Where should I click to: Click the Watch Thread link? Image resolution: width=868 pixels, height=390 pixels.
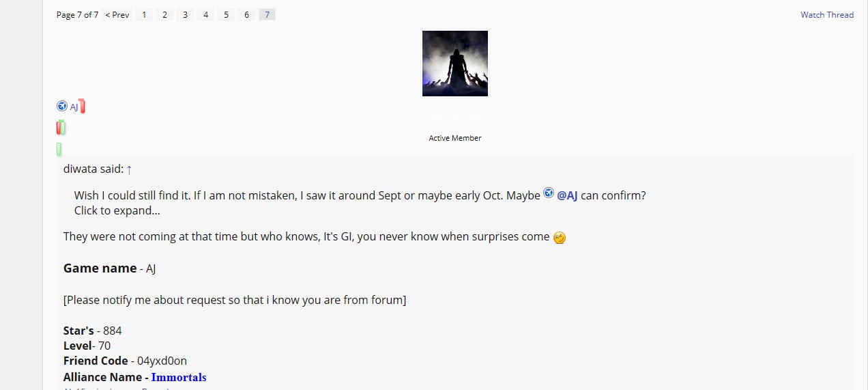tap(827, 14)
